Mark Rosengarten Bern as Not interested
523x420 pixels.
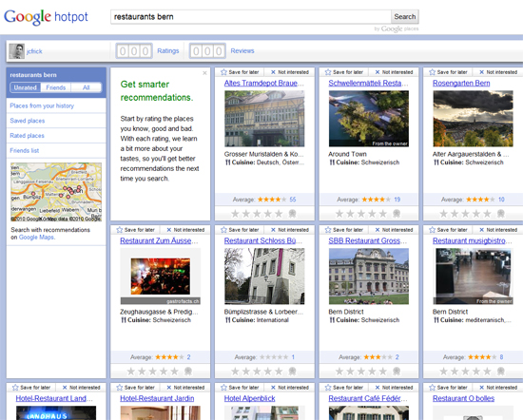498,72
